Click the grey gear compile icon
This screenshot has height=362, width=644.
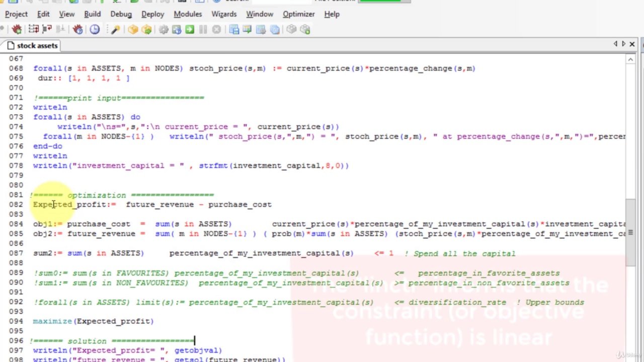coord(164,30)
